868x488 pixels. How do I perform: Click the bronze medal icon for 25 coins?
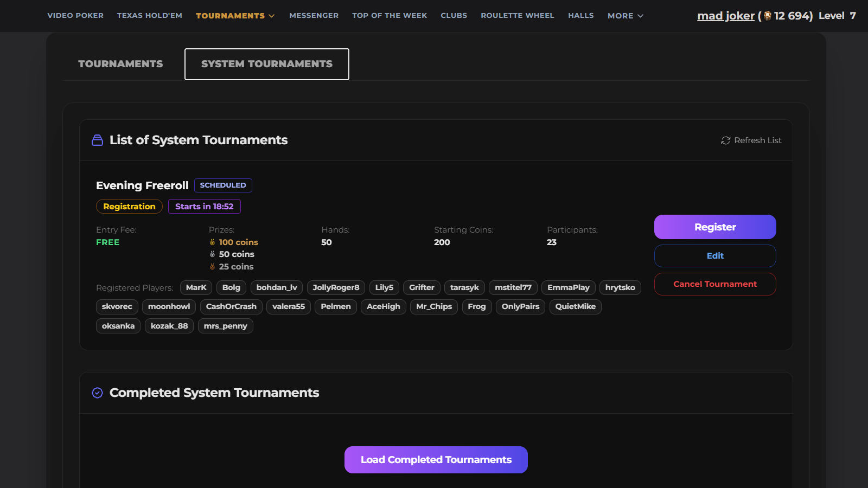(x=213, y=267)
